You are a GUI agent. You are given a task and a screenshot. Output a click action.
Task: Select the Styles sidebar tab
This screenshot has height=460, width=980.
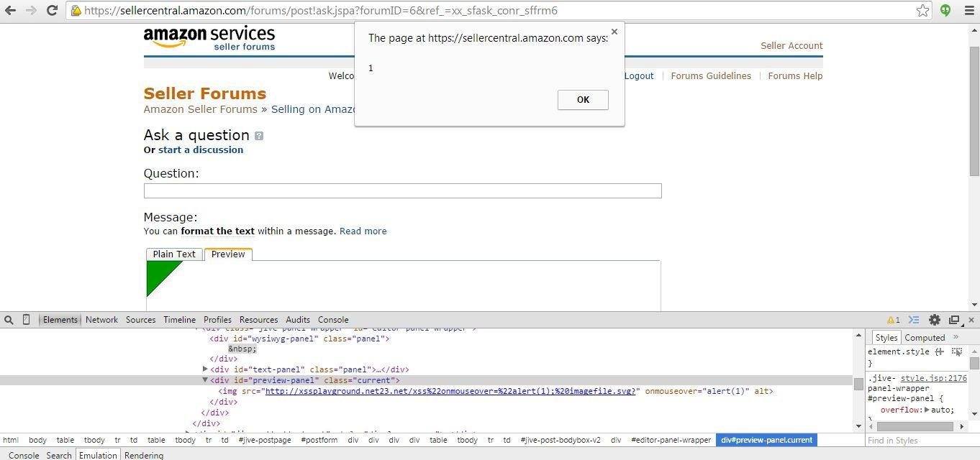(x=886, y=338)
